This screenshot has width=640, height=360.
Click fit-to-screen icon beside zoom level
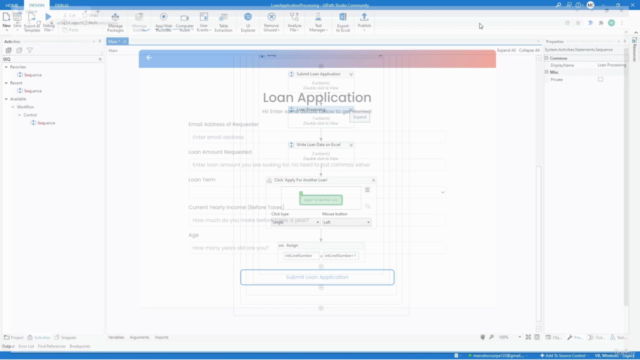click(x=528, y=337)
